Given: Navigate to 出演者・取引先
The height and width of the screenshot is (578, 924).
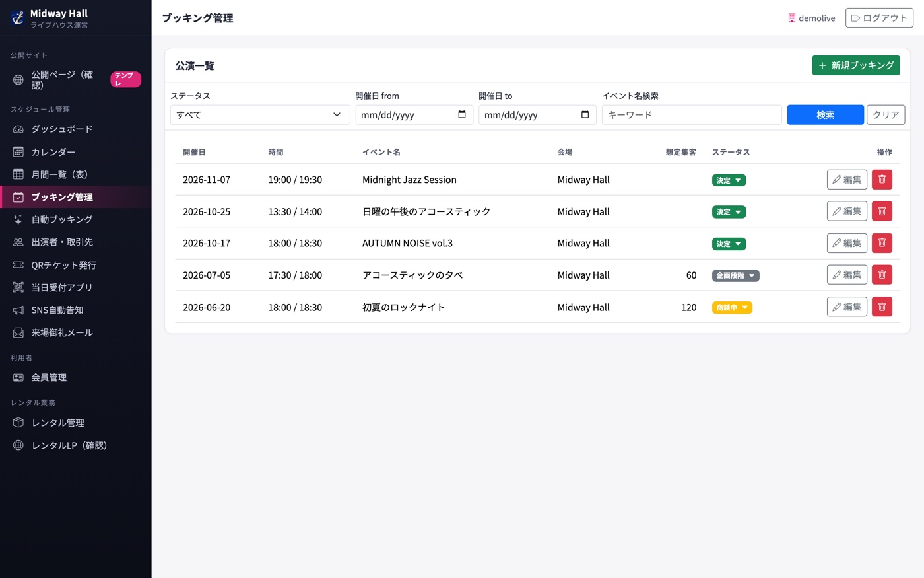Looking at the screenshot, I should pyautogui.click(x=76, y=242).
